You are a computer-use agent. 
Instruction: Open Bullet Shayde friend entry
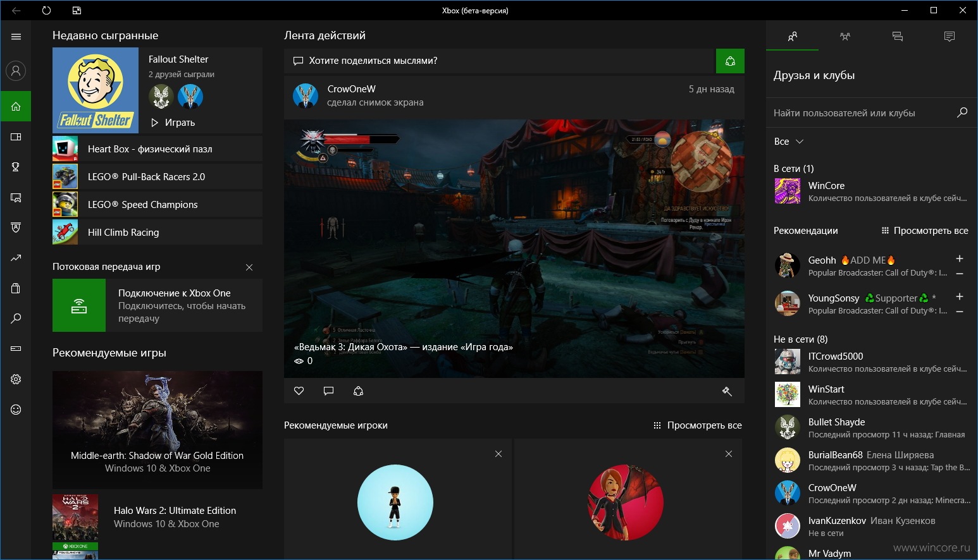pos(871,427)
